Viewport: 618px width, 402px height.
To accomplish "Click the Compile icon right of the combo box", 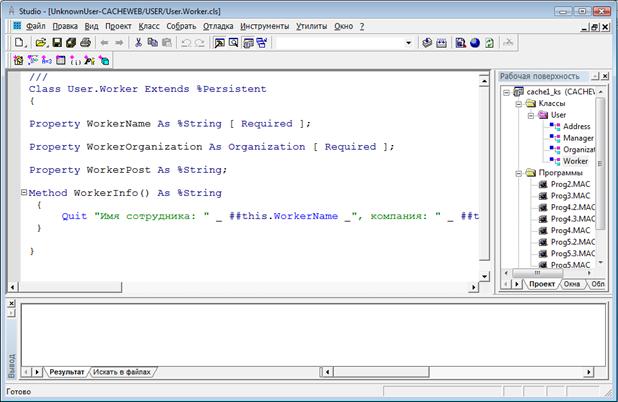I will click(427, 43).
